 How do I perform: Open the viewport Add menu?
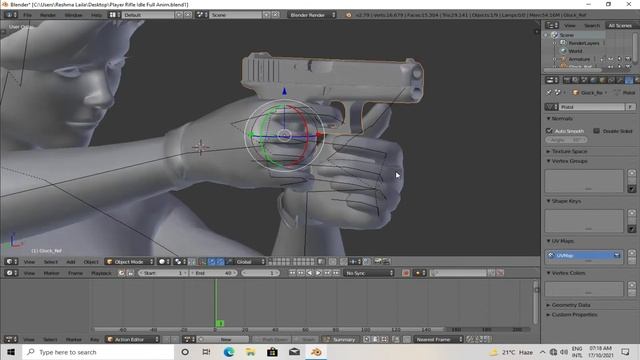(71, 262)
